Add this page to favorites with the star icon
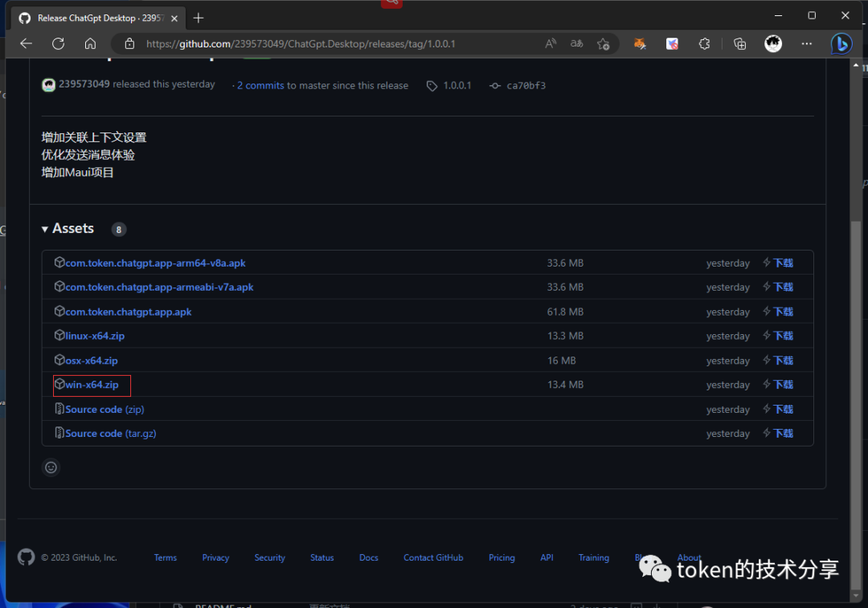This screenshot has width=868, height=608. pyautogui.click(x=604, y=43)
